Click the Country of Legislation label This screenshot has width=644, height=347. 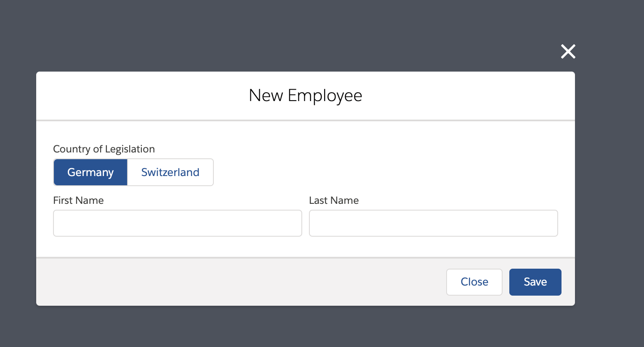[104, 149]
